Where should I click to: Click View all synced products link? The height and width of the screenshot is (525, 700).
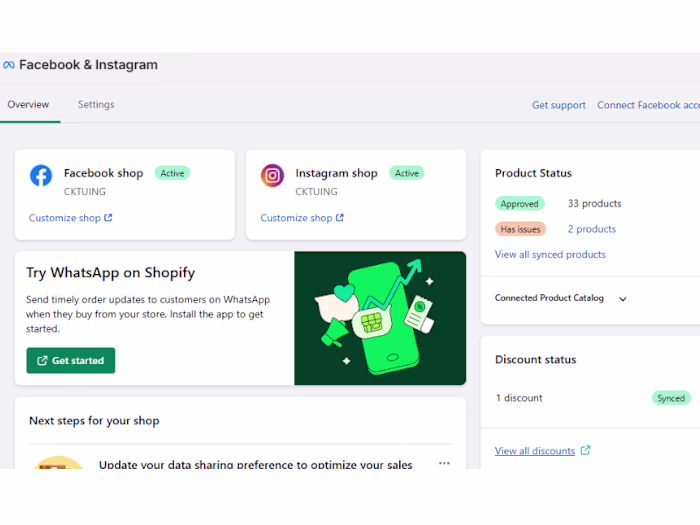550,254
